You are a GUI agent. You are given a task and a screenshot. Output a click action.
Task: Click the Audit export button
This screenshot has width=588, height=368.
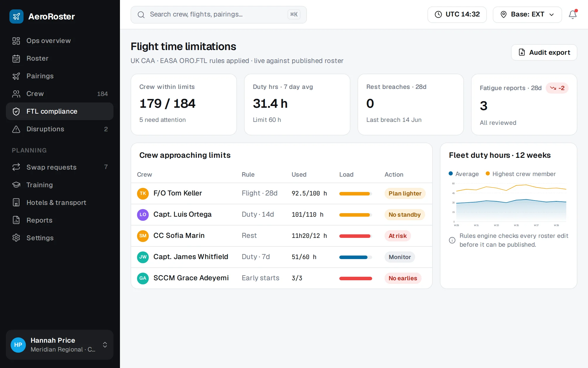tap(544, 52)
